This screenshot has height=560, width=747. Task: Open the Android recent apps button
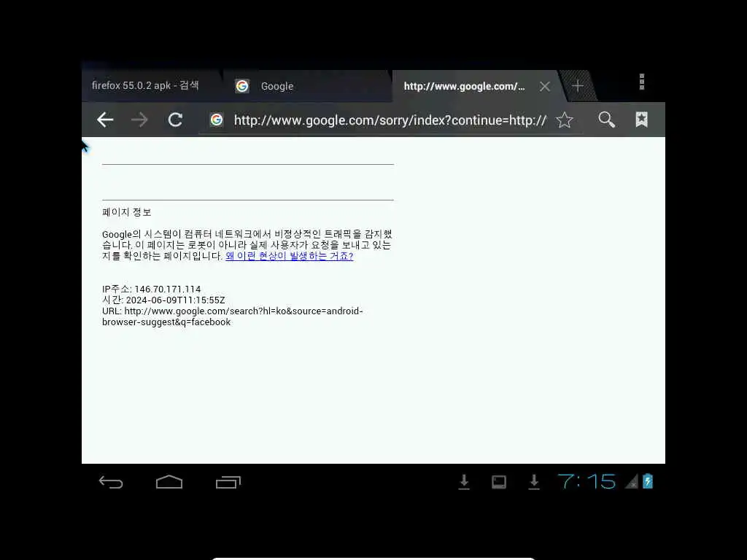click(x=228, y=483)
